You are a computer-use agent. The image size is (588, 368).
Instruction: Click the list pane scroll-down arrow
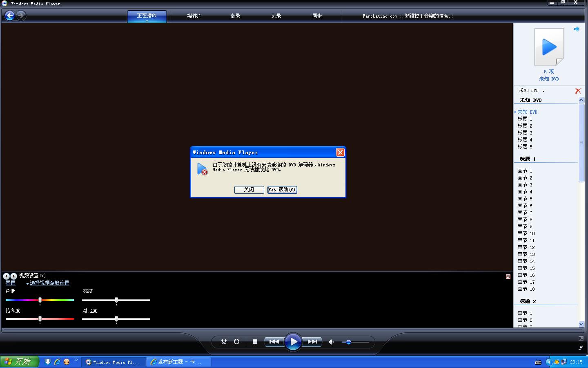coord(581,324)
